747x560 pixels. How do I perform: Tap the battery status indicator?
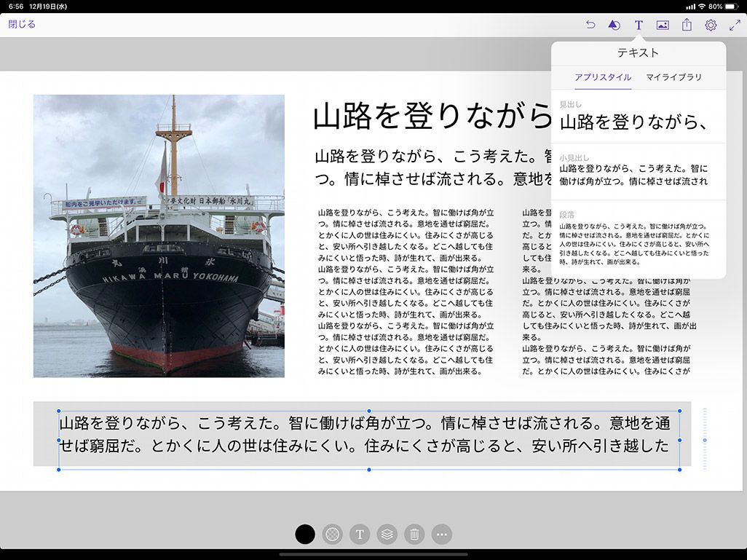[731, 7]
